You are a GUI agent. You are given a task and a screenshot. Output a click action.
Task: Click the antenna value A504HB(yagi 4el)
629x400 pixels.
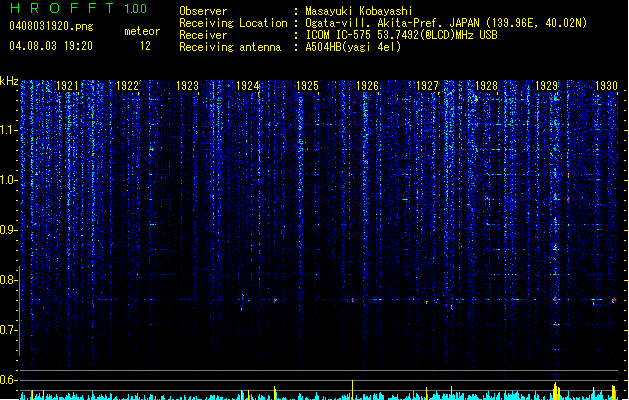click(353, 47)
